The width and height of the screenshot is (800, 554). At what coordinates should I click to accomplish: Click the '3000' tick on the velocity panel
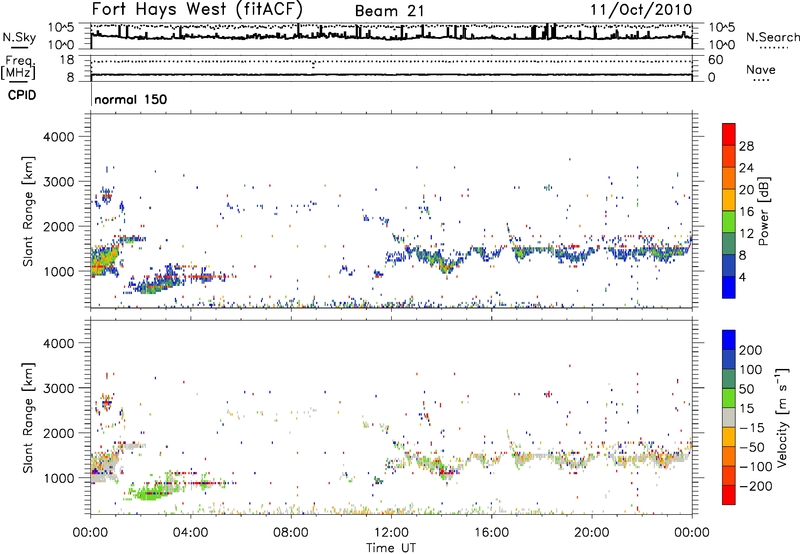pos(59,388)
